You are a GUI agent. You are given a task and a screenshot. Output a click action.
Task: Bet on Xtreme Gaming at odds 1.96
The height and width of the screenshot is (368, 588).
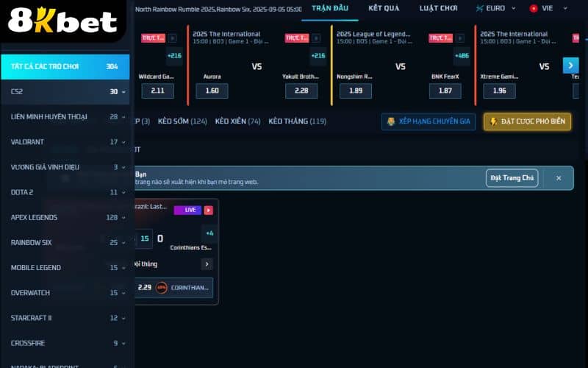point(500,91)
